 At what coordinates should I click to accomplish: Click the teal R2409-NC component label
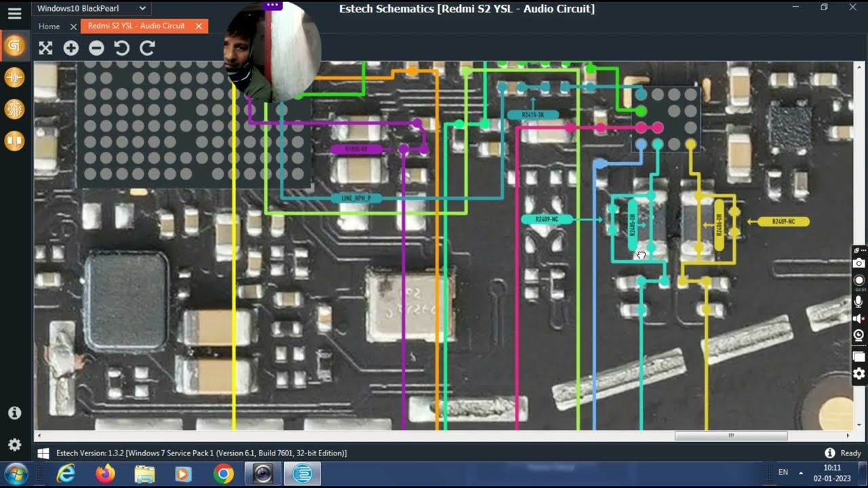[x=547, y=220]
